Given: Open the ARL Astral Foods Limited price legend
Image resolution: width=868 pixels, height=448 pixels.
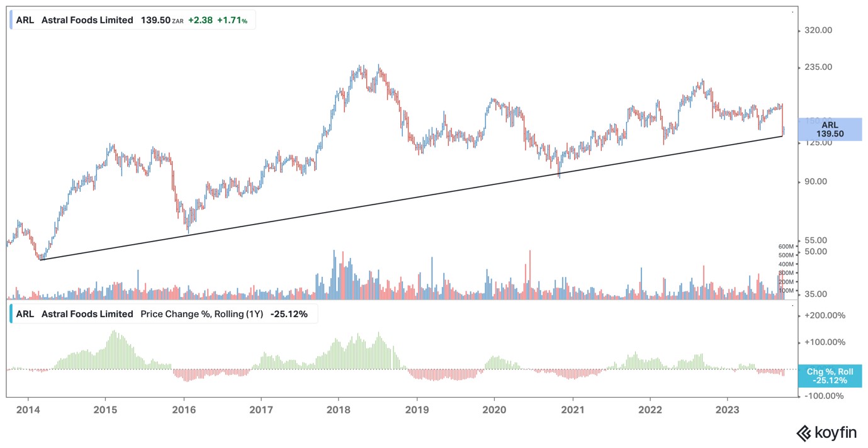Looking at the screenshot, I should tap(132, 20).
